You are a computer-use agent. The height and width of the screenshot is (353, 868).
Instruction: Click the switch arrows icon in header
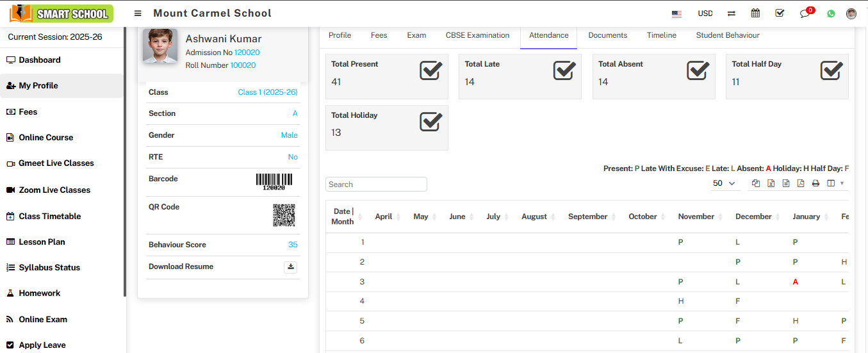731,13
